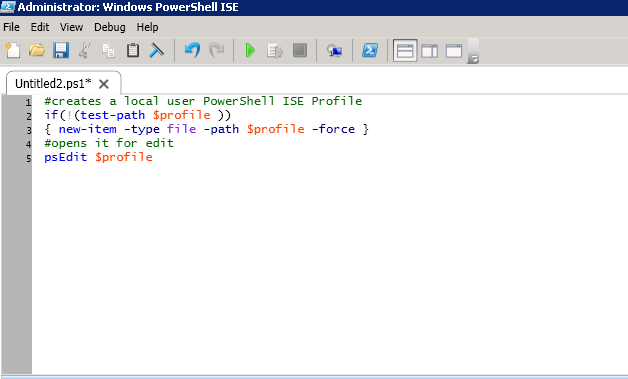The height and width of the screenshot is (379, 628).
Task: Open the Help menu
Action: coord(147,27)
